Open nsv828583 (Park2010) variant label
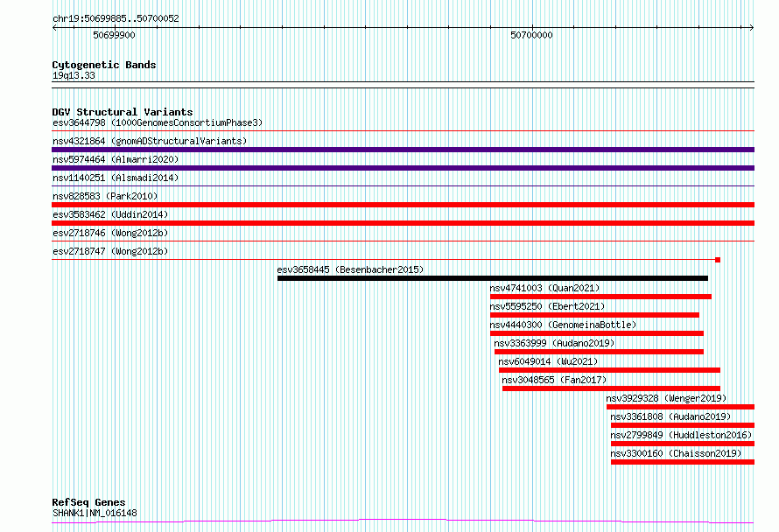 (x=105, y=196)
